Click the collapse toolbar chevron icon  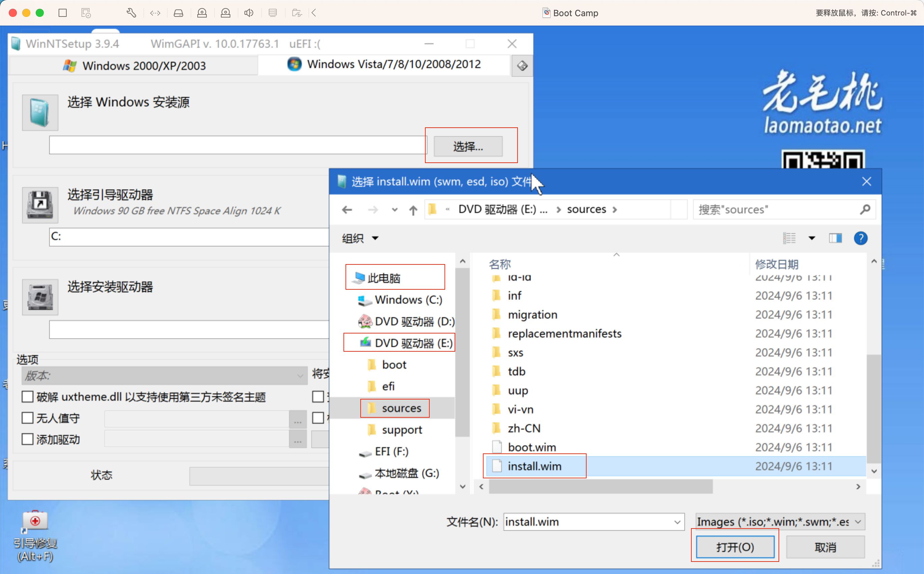click(x=314, y=13)
